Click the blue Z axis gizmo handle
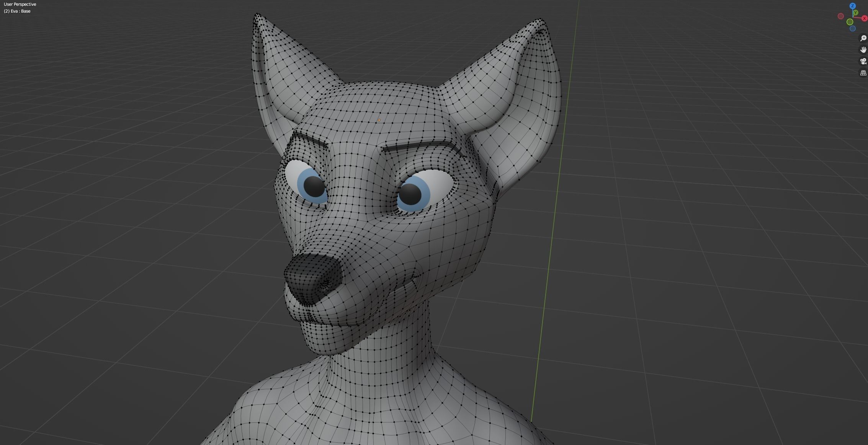Screen dimensions: 868x445 [853, 6]
